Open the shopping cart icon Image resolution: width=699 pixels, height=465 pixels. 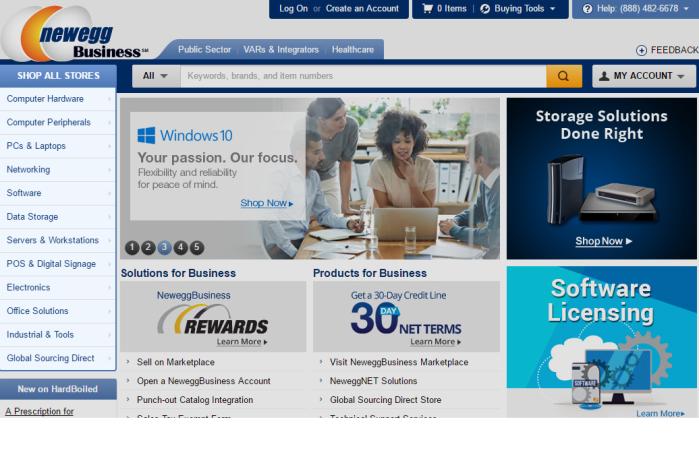click(x=427, y=8)
